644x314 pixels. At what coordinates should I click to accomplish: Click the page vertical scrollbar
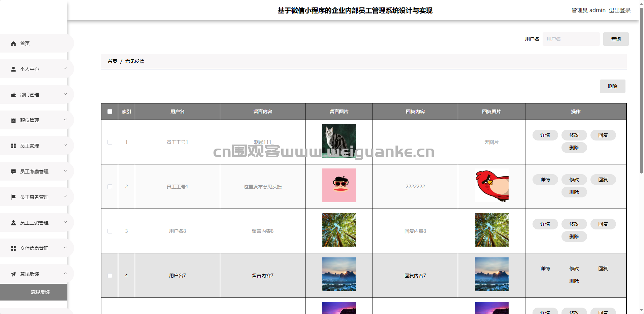(x=641, y=91)
